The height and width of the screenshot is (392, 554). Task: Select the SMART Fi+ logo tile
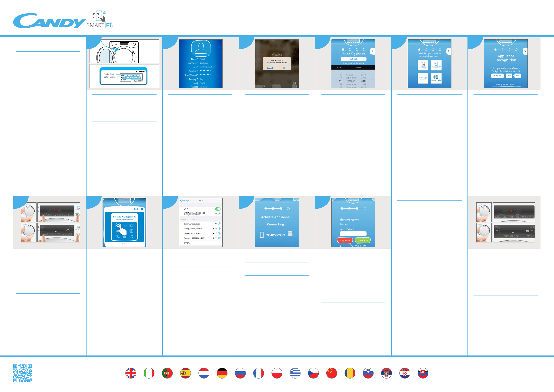[436, 78]
